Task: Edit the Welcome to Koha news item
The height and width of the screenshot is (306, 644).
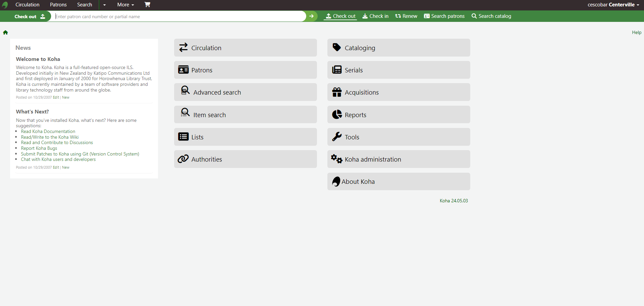Action: pos(56,97)
